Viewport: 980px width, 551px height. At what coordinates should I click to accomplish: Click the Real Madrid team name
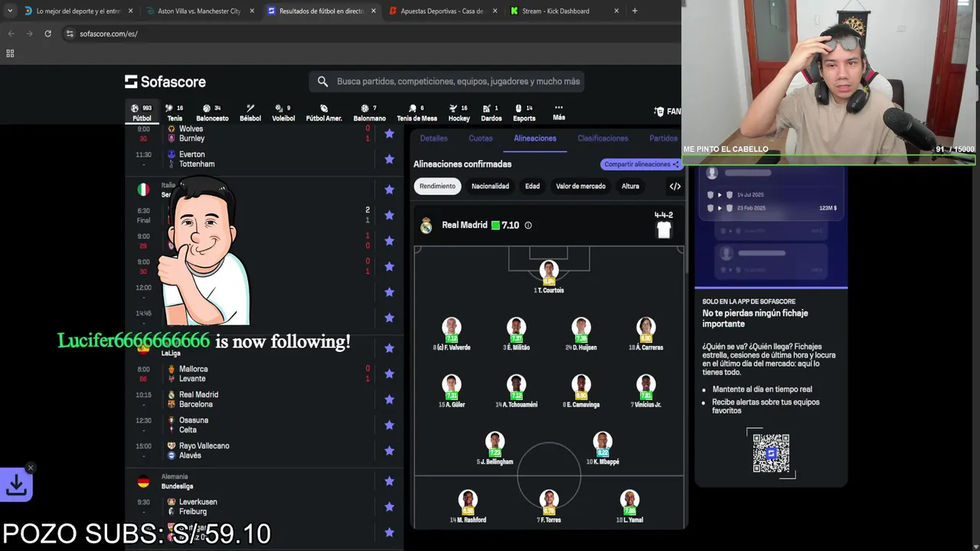pos(465,225)
